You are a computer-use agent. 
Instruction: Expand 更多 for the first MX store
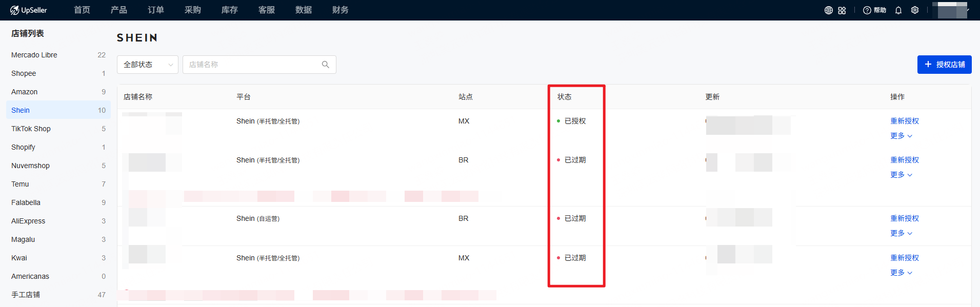tap(901, 136)
